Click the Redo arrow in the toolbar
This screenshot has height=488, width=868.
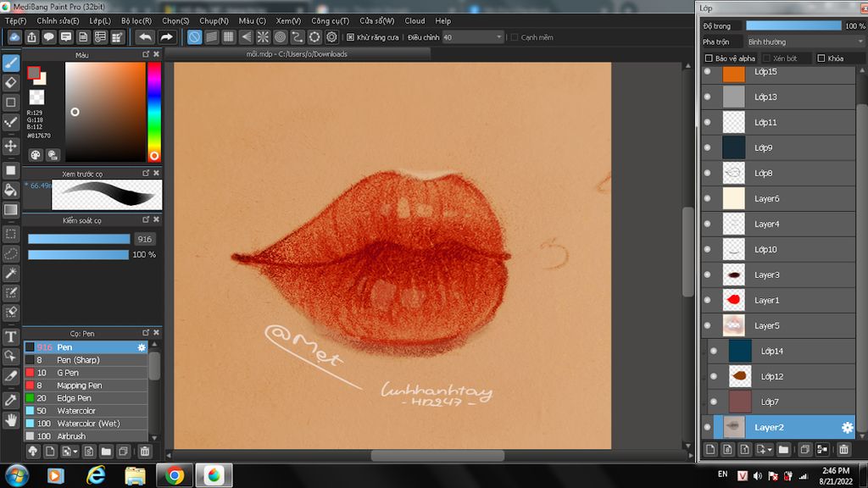167,37
